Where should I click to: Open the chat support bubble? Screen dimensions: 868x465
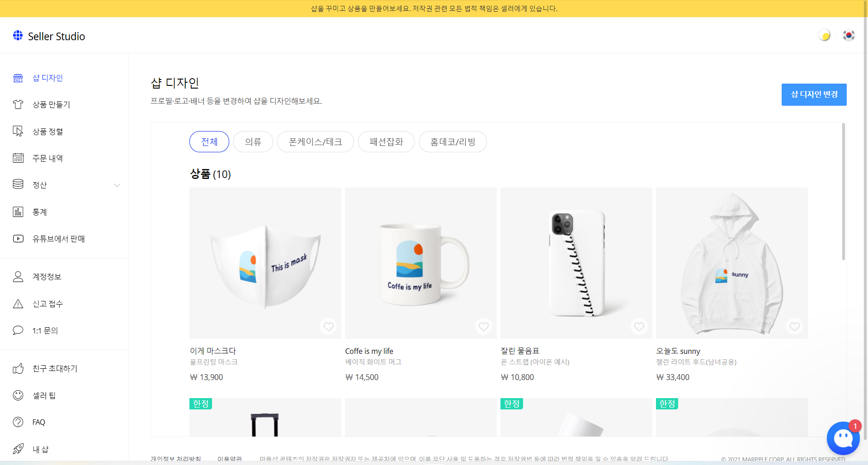pos(843,438)
